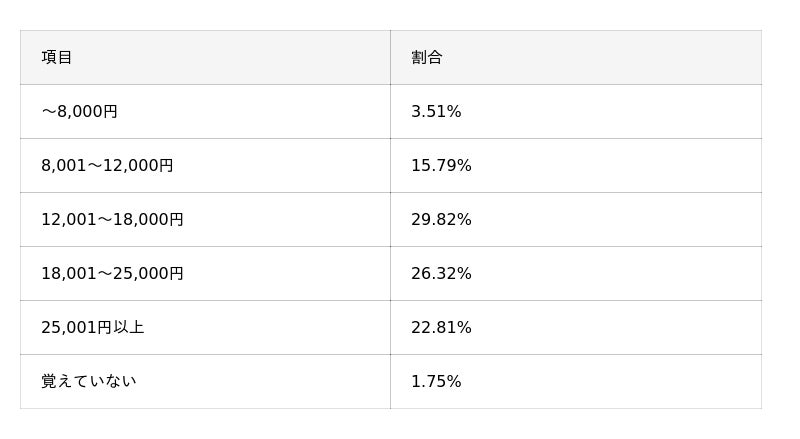The image size is (800, 439).
Task: Select the 覚えていない cell
Action: tap(89, 382)
